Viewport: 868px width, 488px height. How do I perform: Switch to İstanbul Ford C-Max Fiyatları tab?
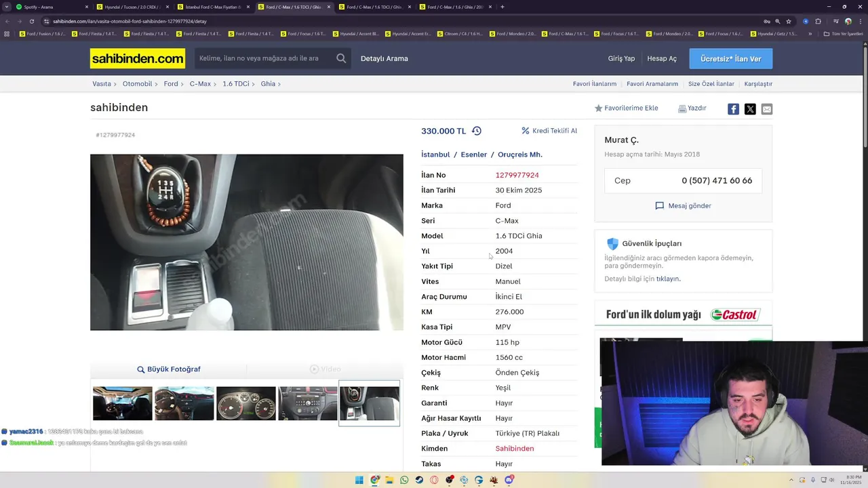[x=214, y=7]
